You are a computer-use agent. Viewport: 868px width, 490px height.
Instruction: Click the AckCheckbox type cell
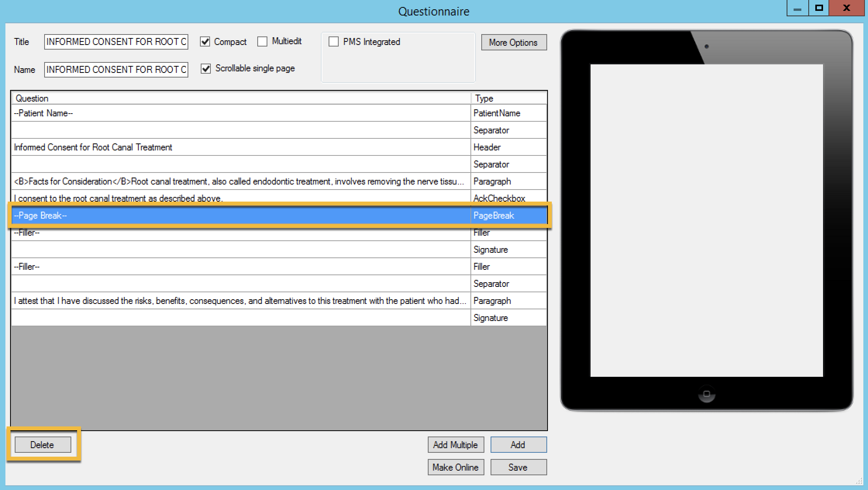pos(509,198)
